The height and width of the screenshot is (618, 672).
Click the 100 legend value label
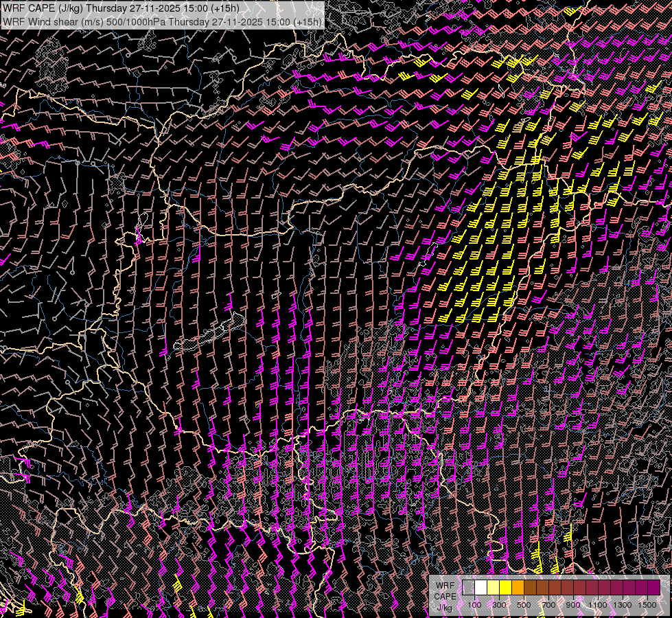pyautogui.click(x=474, y=605)
